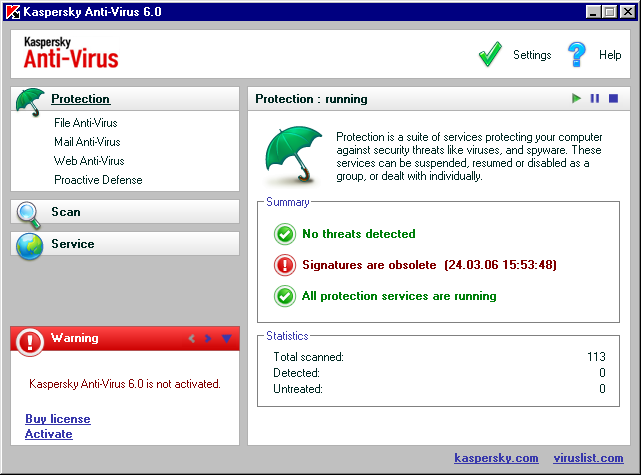Image resolution: width=641 pixels, height=475 pixels.
Task: Click the Buy license link
Action: [x=58, y=419]
